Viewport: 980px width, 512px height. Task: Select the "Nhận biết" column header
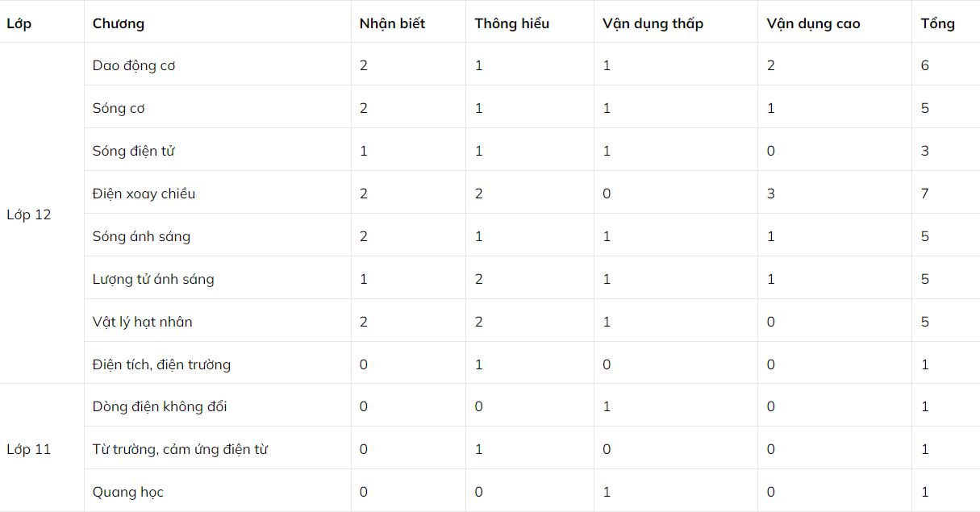coord(392,23)
